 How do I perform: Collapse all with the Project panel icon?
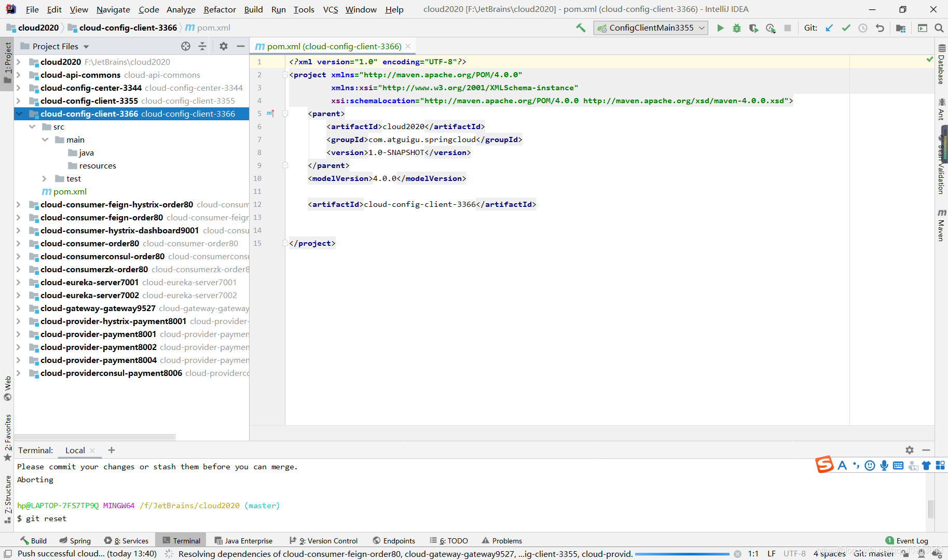[x=202, y=46]
